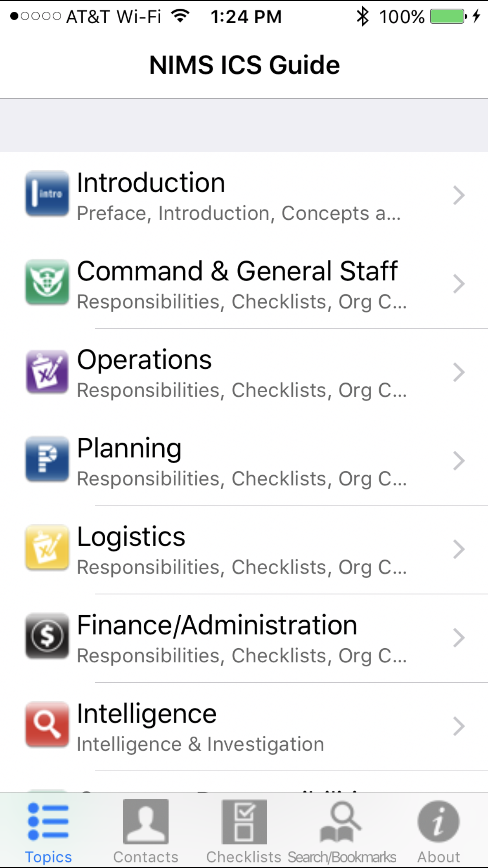Expand the Intelligence row chevron

coord(459,726)
